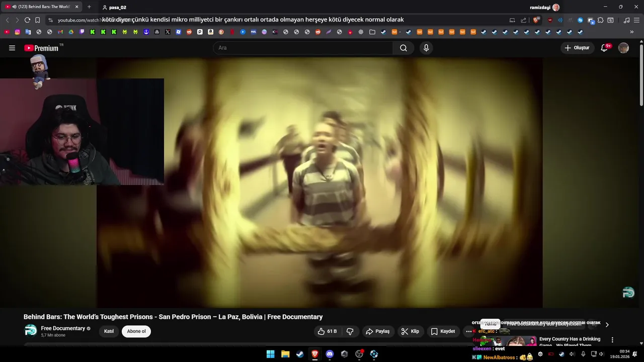Close the Behind Bars YouTube tab
The image size is (644, 362).
pyautogui.click(x=77, y=7)
